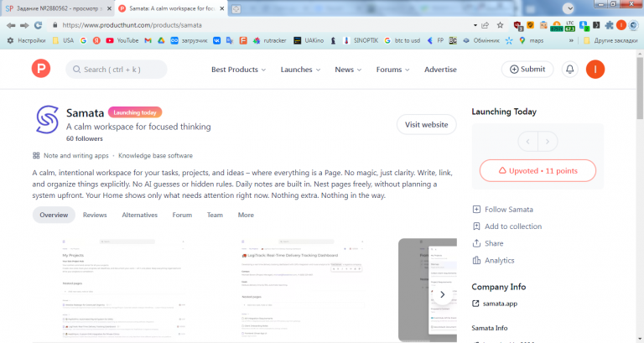Open the Yandex bookmark icon
The image size is (644, 343).
[96, 40]
